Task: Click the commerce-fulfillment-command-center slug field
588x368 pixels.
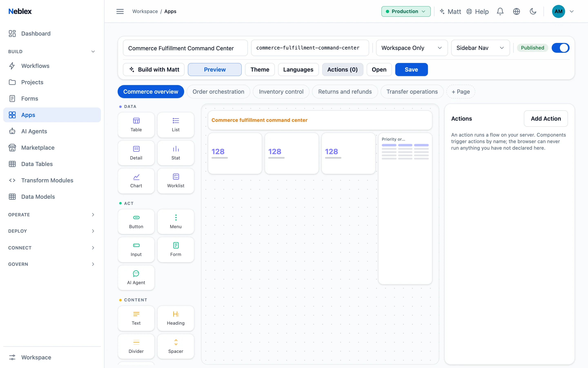Action: [310, 48]
